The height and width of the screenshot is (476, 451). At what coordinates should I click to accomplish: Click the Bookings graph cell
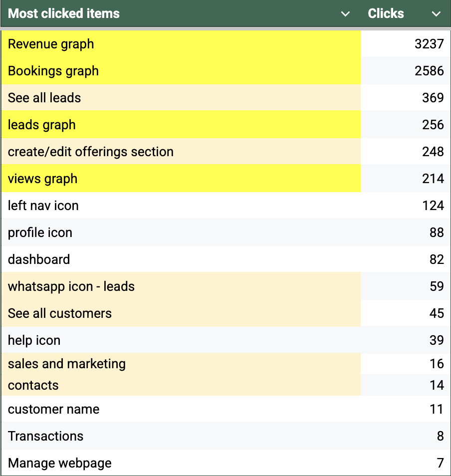click(x=53, y=71)
